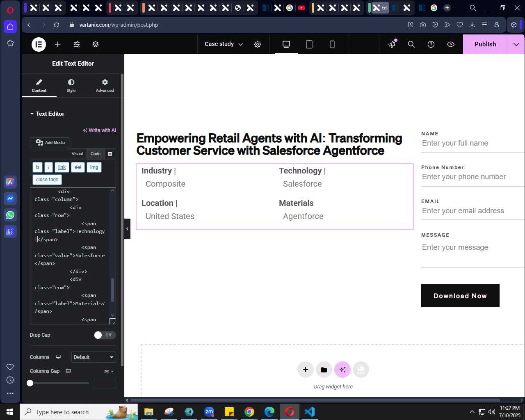Click the Empowering Retail Agents heading

click(x=269, y=144)
